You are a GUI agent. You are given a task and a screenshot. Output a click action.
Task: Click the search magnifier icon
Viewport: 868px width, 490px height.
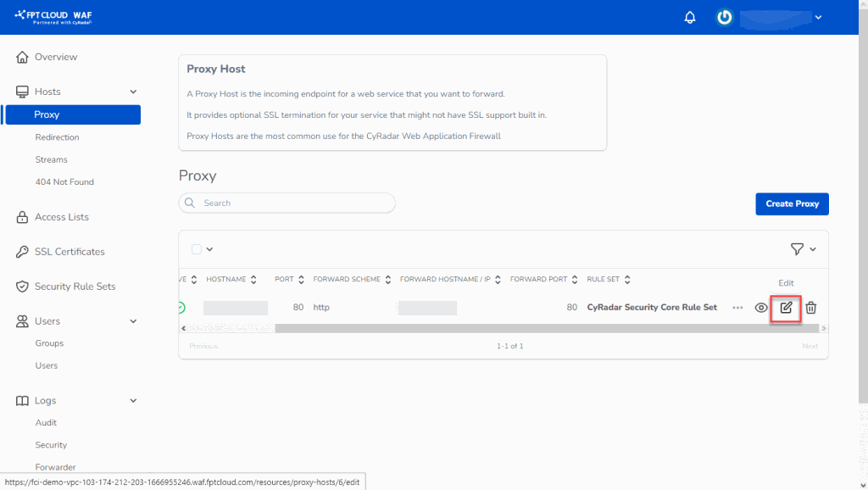click(x=190, y=203)
